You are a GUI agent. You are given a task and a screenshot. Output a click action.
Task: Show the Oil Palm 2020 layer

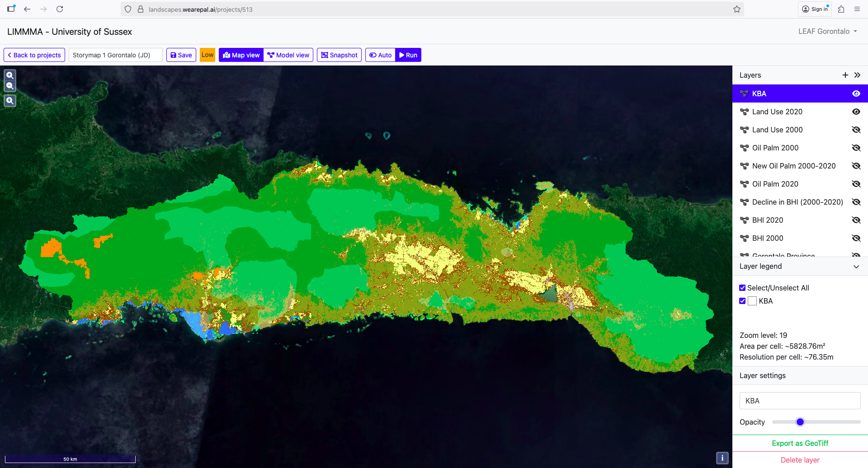pyautogui.click(x=856, y=184)
